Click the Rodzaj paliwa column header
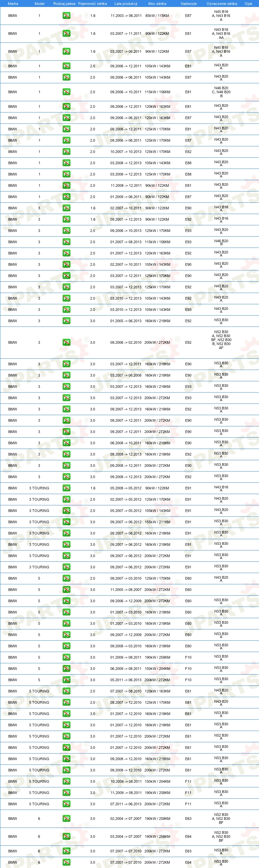Screen dimensions: 259x868 (64, 4)
